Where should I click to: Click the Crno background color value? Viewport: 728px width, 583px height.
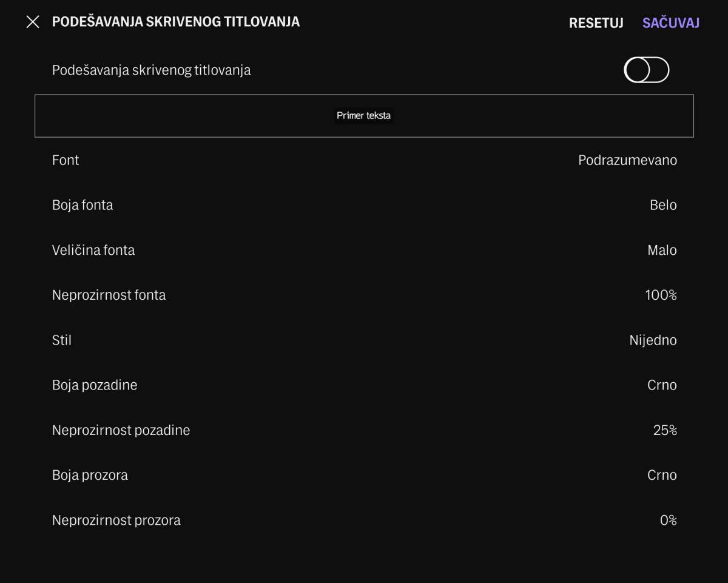point(662,385)
